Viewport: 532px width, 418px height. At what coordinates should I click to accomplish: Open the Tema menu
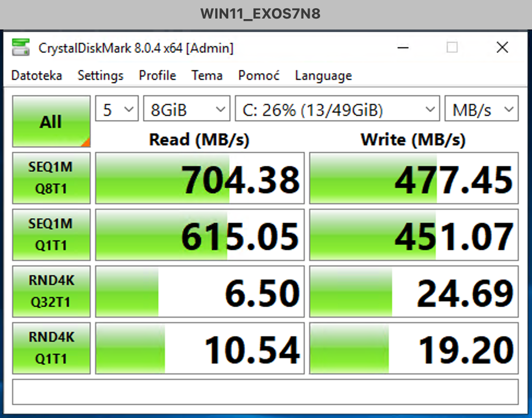207,75
